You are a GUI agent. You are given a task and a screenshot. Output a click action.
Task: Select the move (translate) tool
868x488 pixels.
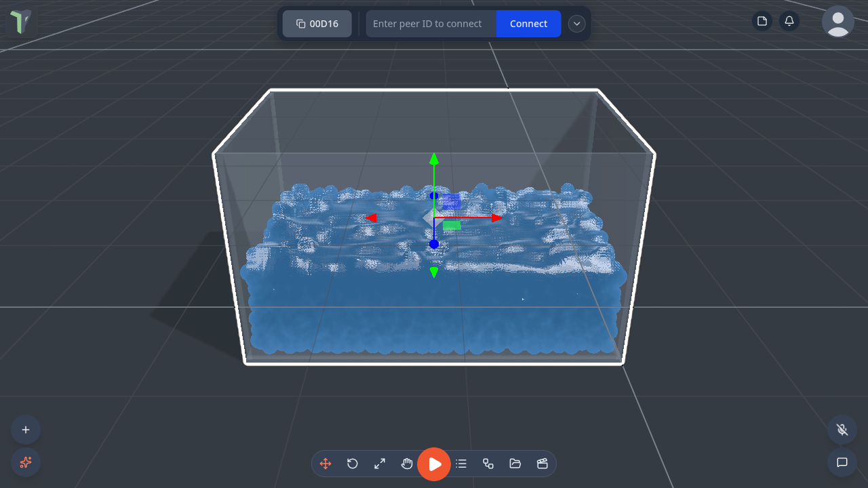325,464
